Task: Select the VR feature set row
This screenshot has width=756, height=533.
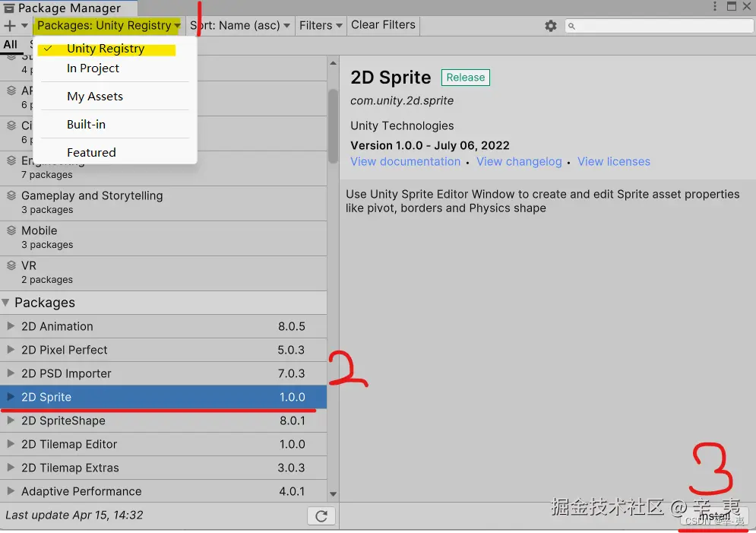Action: [x=163, y=274]
